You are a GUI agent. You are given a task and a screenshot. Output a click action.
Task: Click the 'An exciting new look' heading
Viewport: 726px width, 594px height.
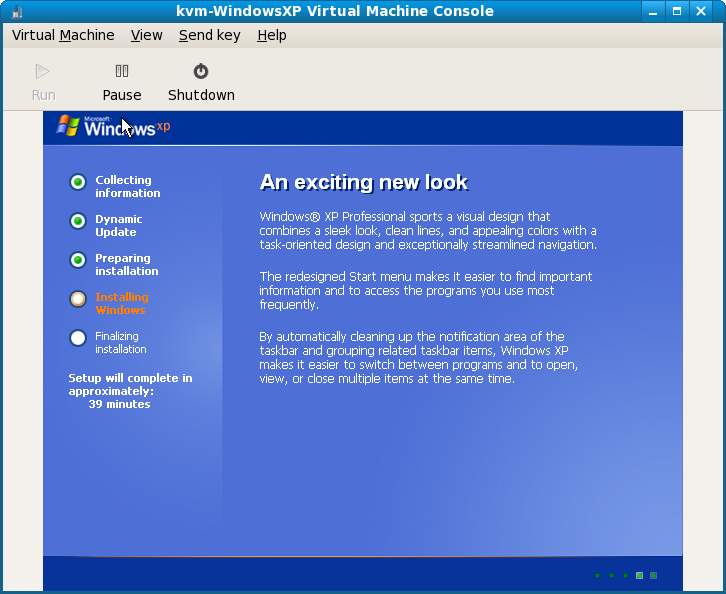(363, 182)
